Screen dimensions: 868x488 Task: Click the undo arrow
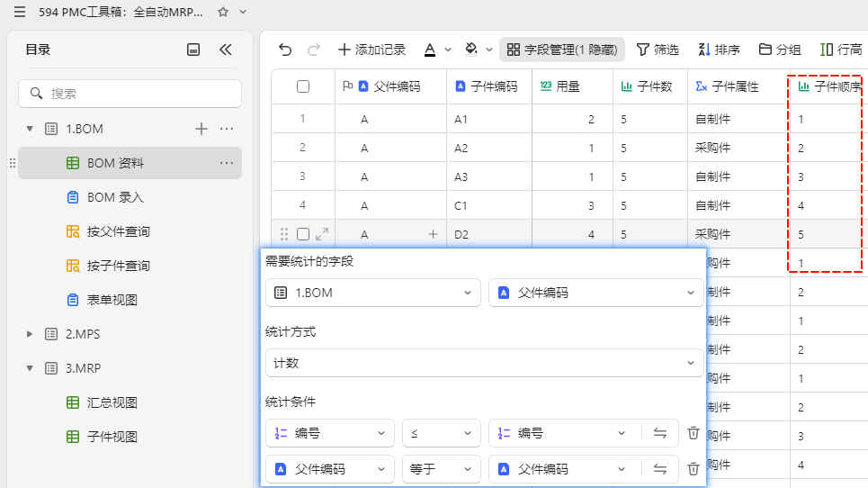click(x=285, y=50)
